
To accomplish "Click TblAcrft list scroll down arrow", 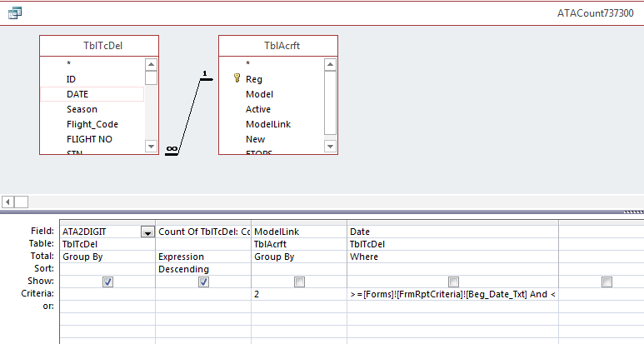I will click(330, 146).
